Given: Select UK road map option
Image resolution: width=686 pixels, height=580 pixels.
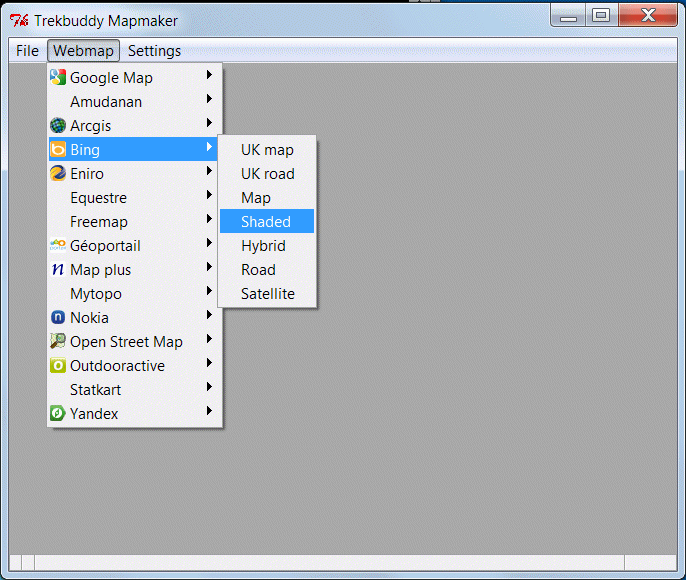Looking at the screenshot, I should click(267, 174).
